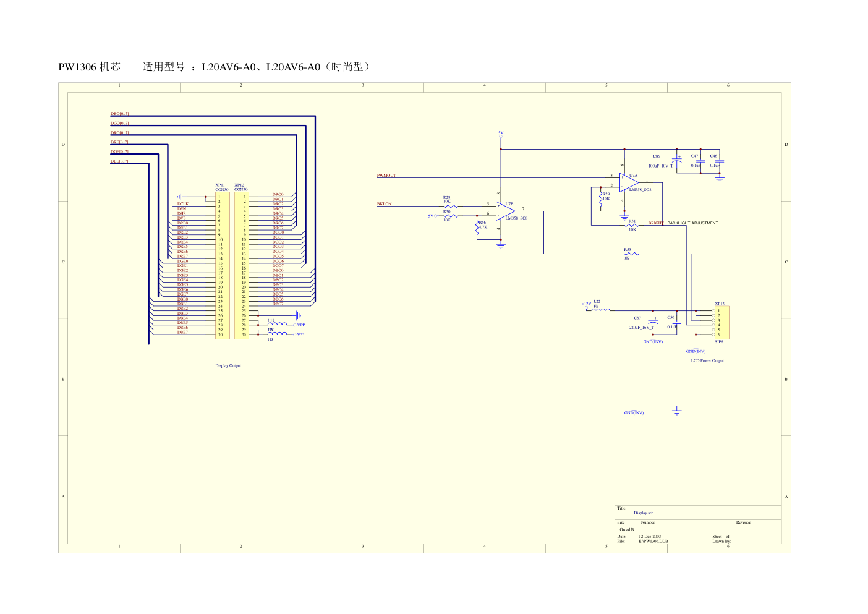Click the DBO[0..7] bus label
The height and width of the screenshot is (614, 868).
tap(120, 114)
